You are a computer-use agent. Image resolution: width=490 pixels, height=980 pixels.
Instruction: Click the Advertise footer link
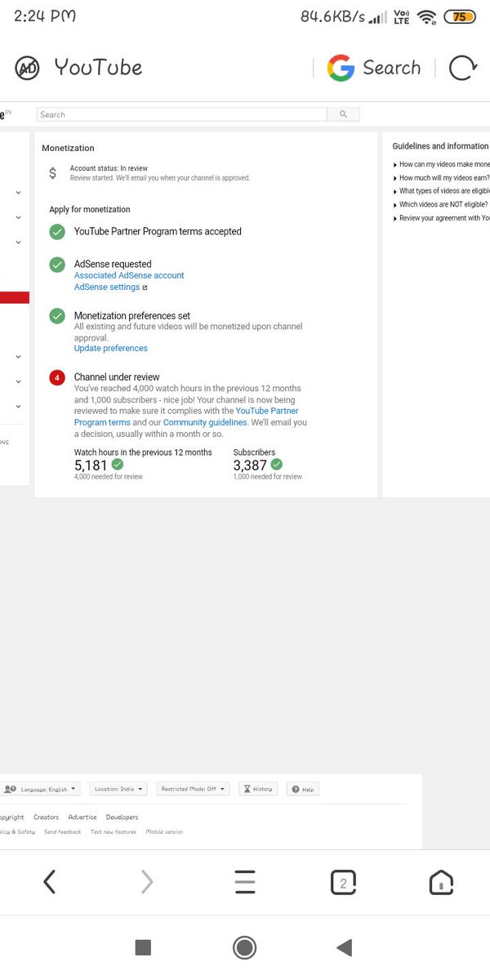point(82,817)
